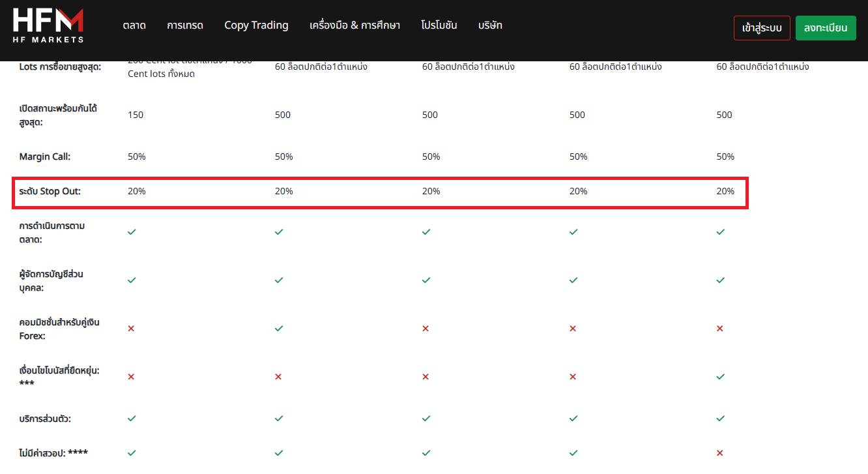868x474 pixels.
Task: Expand the โปรโมชัน menu
Action: point(439,25)
